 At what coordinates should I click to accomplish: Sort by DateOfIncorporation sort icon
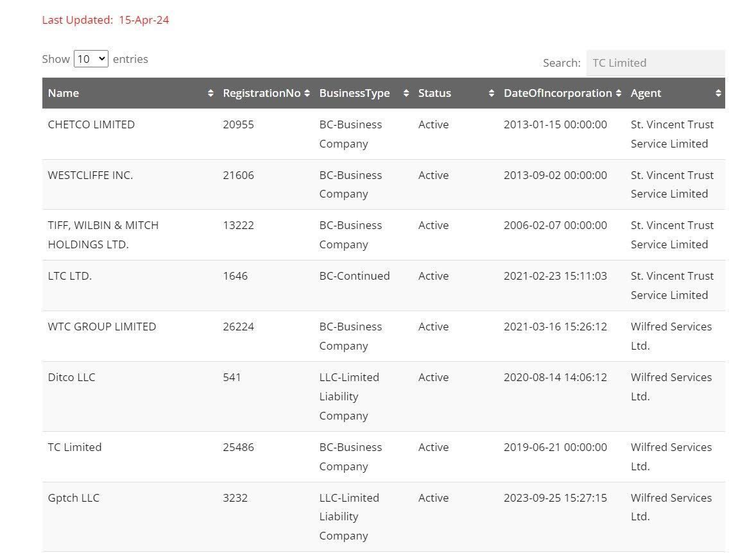coord(619,93)
